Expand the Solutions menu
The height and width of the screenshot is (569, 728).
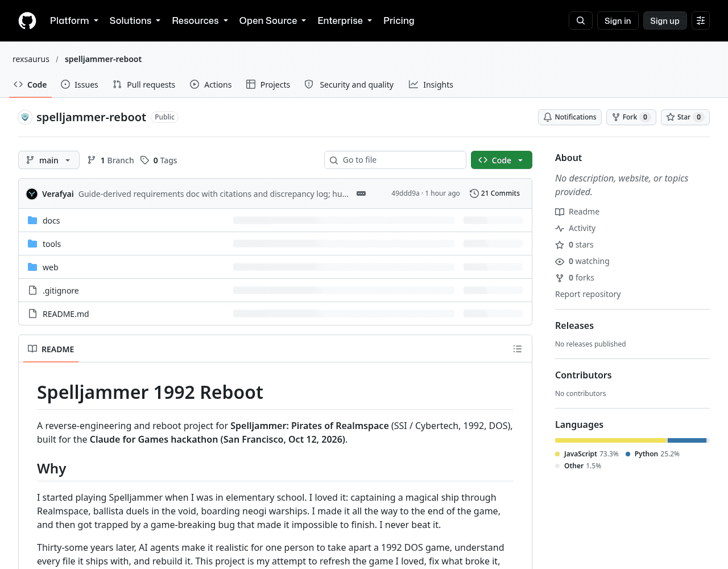tap(135, 20)
